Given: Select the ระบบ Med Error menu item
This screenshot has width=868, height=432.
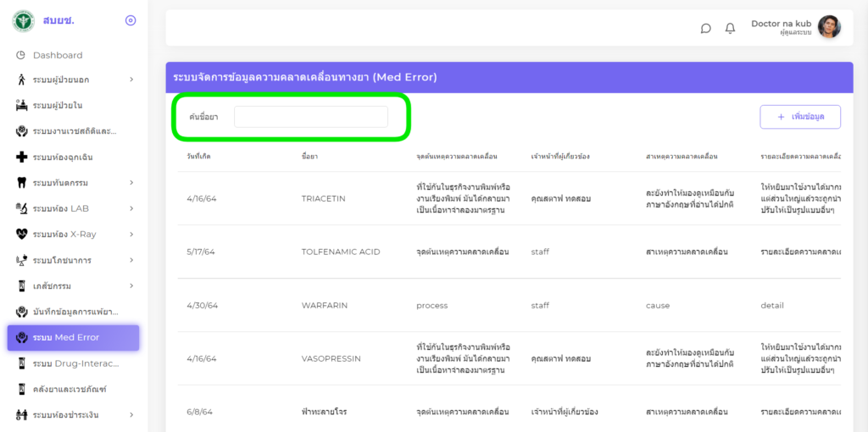Looking at the screenshot, I should (73, 337).
